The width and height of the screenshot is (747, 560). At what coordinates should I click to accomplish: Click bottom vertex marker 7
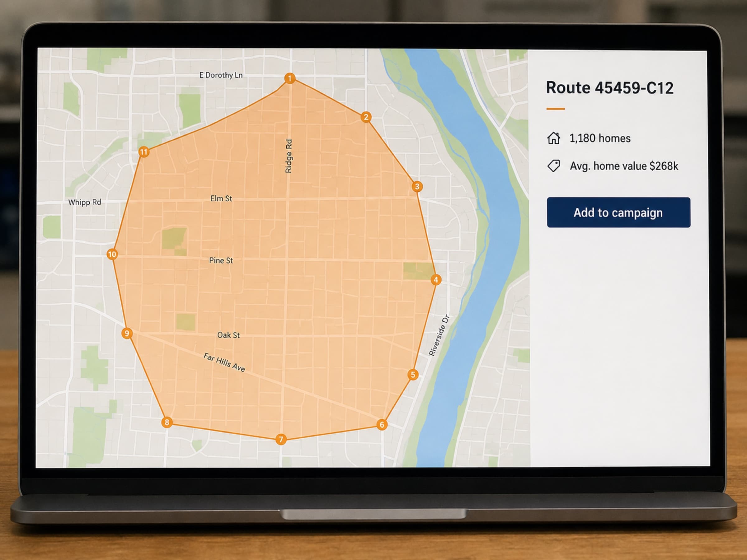[x=281, y=440]
